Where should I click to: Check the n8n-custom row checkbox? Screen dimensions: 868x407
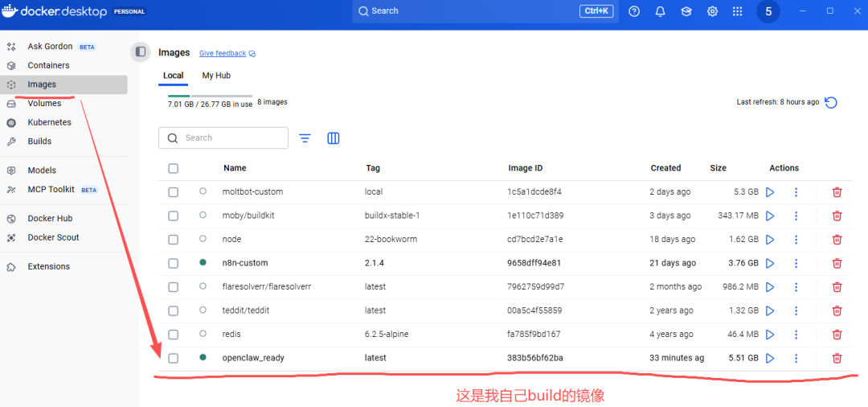174,264
